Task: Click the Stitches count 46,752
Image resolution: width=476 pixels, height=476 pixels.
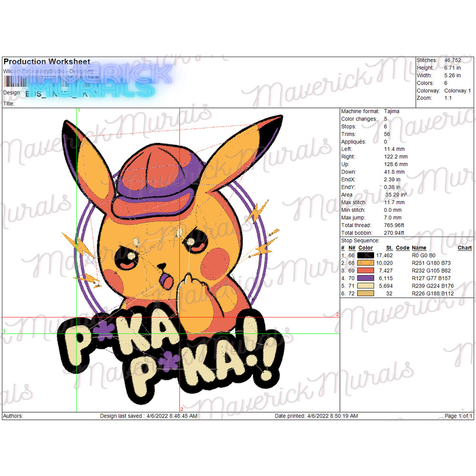Action: (453, 60)
